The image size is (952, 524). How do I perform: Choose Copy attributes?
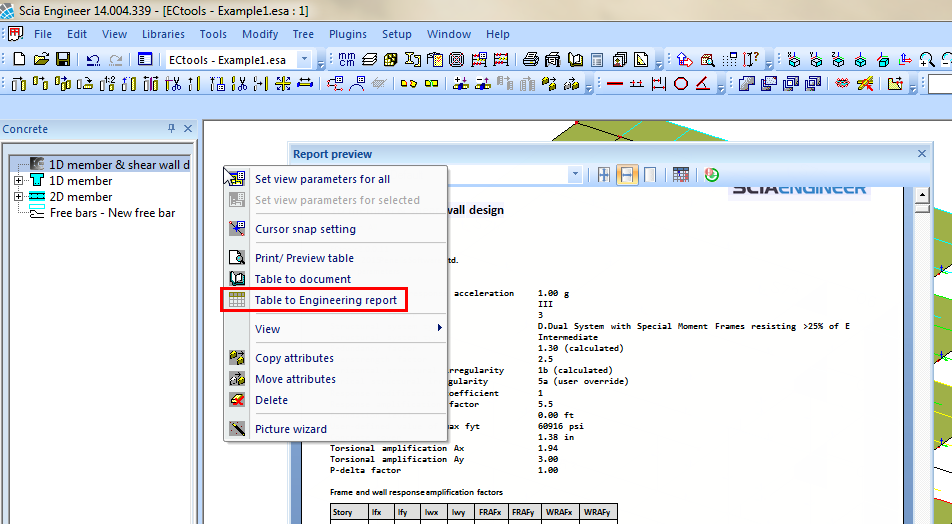(x=336, y=358)
